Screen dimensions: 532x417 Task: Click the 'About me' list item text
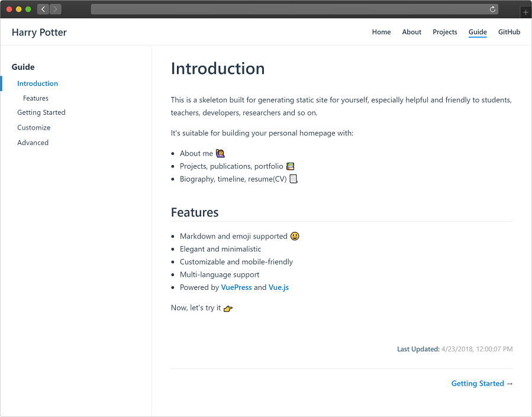click(196, 153)
